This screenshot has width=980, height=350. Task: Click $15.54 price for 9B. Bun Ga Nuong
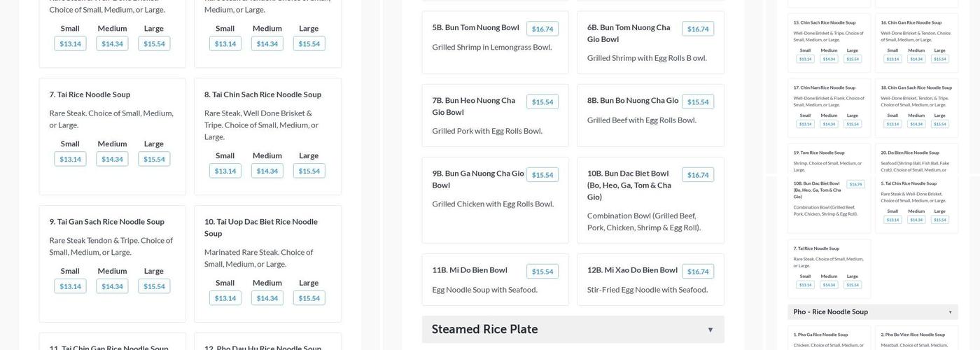[542, 175]
